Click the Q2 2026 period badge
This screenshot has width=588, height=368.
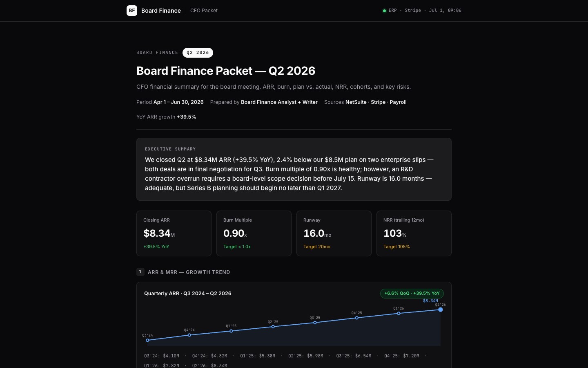click(198, 53)
